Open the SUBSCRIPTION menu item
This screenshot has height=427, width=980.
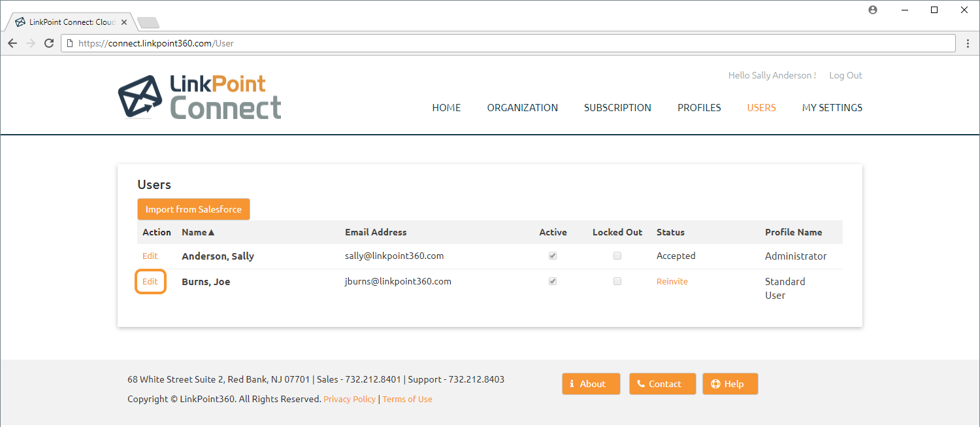point(617,108)
